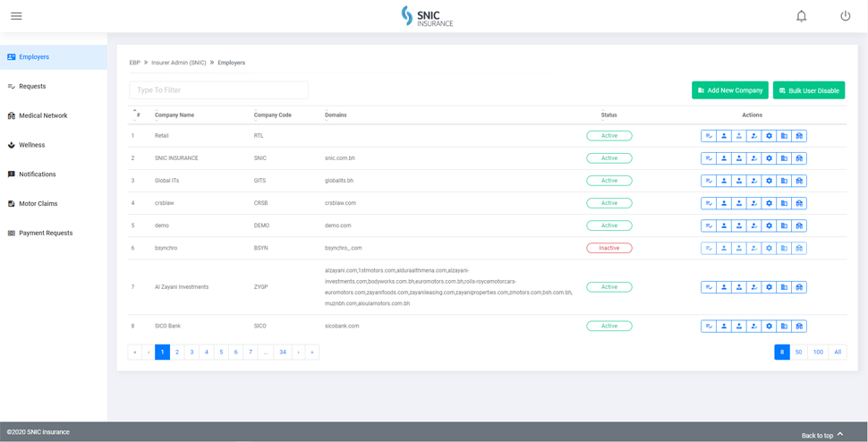Click the snic.com.bh domain text

pyautogui.click(x=340, y=158)
